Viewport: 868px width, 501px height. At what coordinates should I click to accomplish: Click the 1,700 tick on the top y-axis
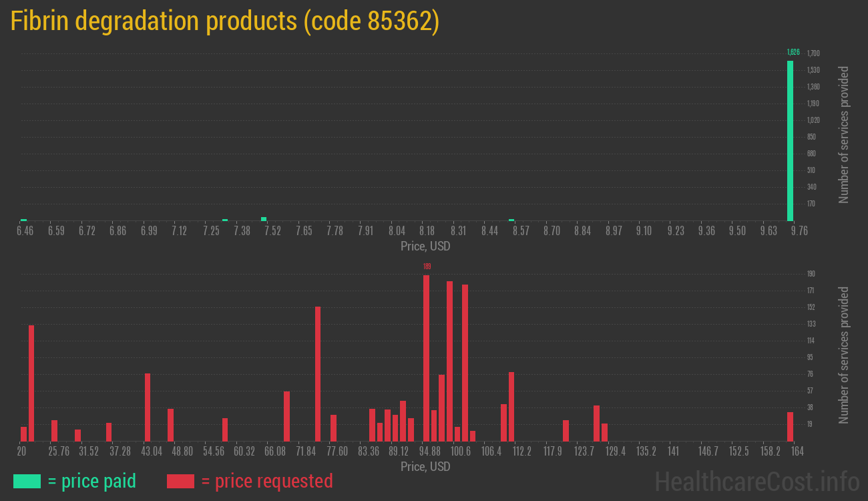(x=813, y=53)
